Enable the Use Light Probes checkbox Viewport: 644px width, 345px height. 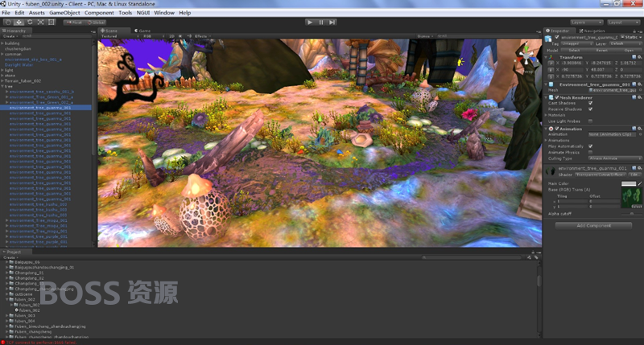591,121
